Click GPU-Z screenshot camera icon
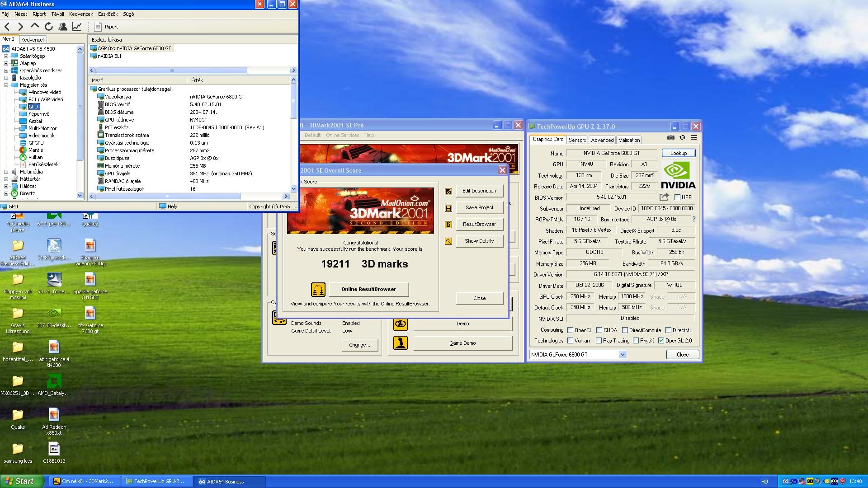 [671, 138]
